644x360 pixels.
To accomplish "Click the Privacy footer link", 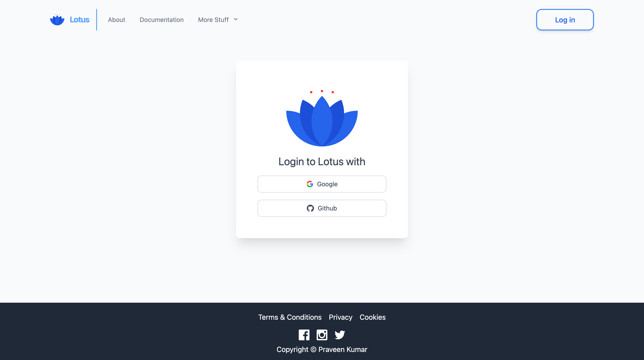I will [x=341, y=317].
